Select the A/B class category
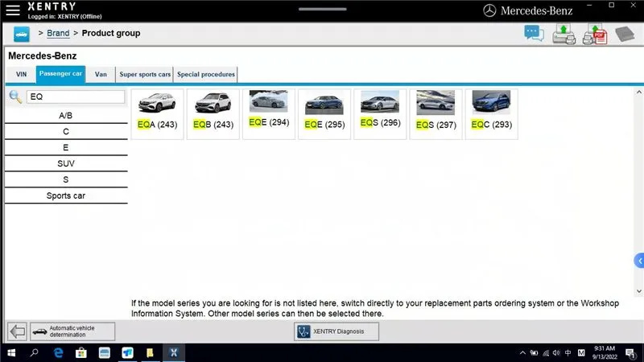 click(66, 116)
